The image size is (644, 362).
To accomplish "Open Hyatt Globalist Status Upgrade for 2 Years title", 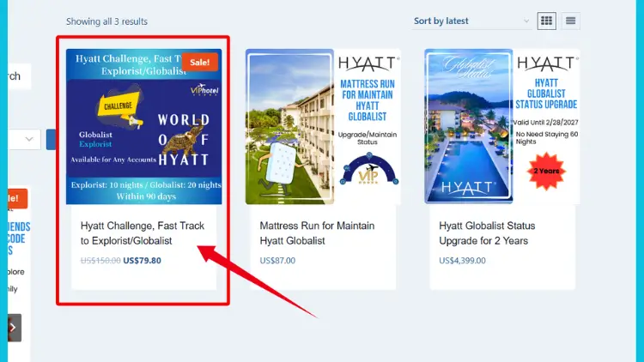I will (x=487, y=233).
